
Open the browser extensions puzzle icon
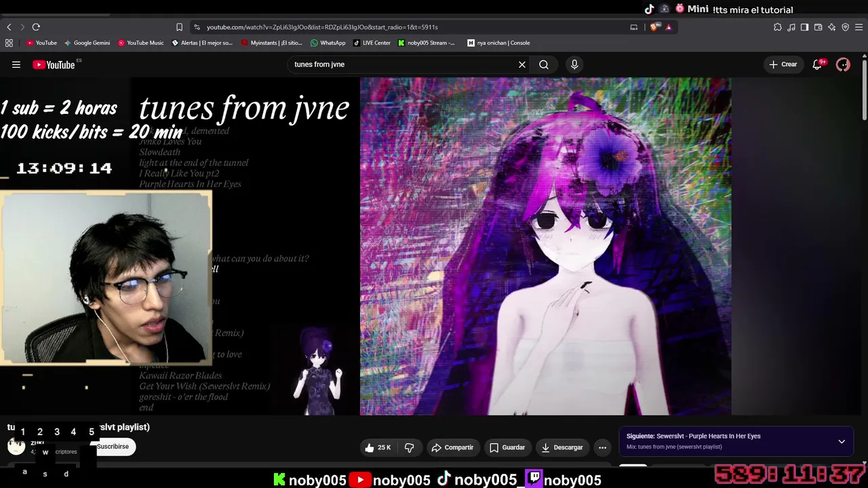pos(778,27)
